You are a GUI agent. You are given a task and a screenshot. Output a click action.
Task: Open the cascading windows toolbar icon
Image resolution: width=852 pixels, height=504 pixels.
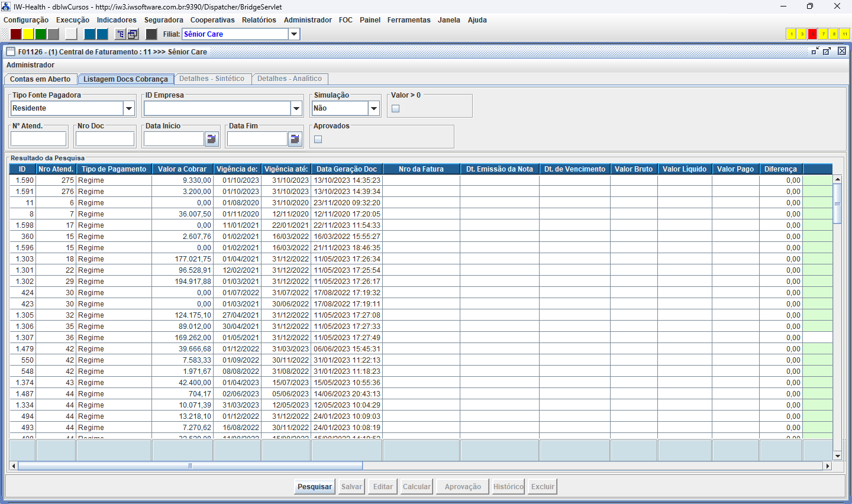pos(133,34)
